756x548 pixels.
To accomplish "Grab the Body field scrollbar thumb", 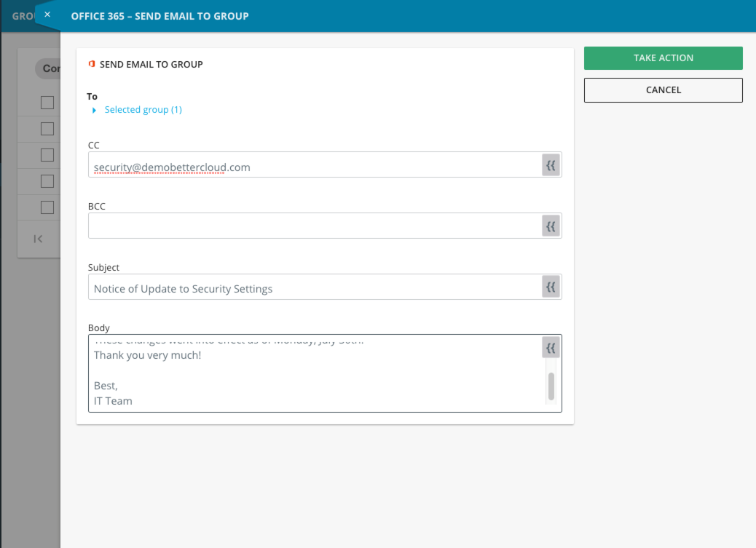I will pyautogui.click(x=551, y=386).
